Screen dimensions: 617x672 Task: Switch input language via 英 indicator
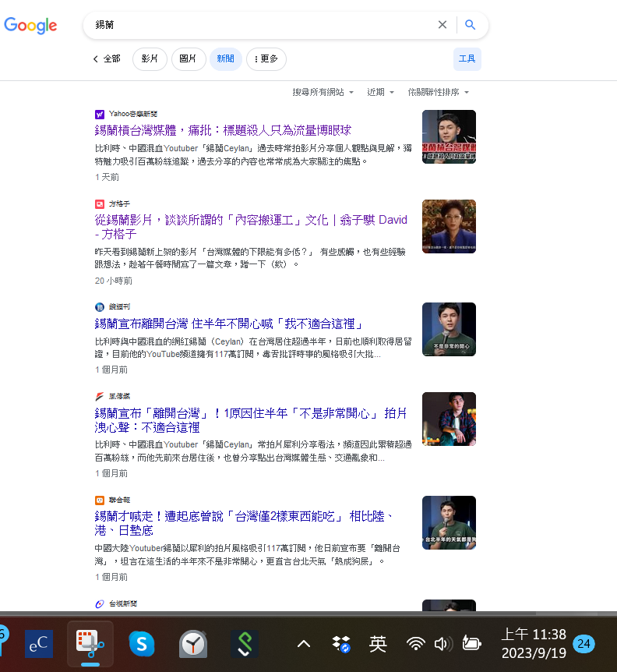[378, 644]
